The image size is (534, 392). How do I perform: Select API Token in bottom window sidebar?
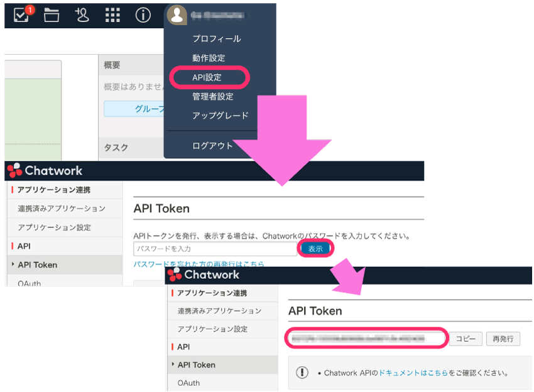coord(223,365)
